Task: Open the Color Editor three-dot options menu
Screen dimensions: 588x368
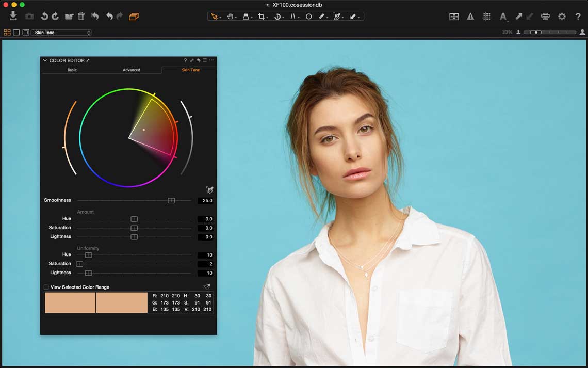Action: pyautogui.click(x=211, y=60)
